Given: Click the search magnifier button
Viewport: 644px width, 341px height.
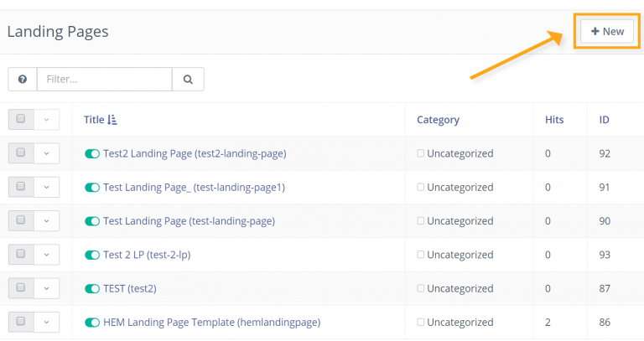Looking at the screenshot, I should pyautogui.click(x=188, y=80).
